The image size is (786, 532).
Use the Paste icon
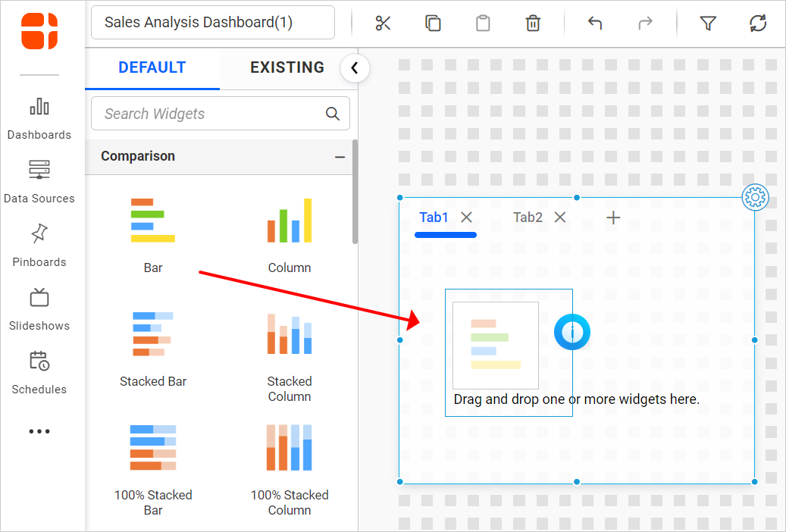[483, 23]
